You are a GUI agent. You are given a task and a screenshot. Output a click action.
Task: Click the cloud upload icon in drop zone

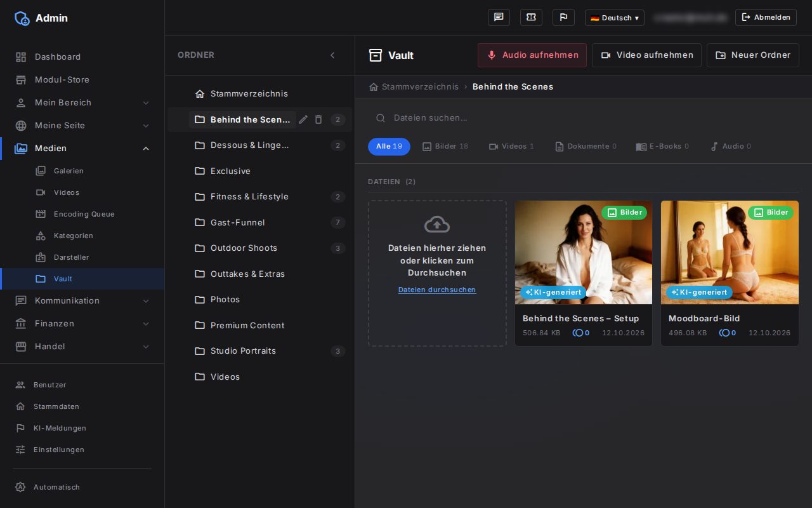[x=437, y=224]
